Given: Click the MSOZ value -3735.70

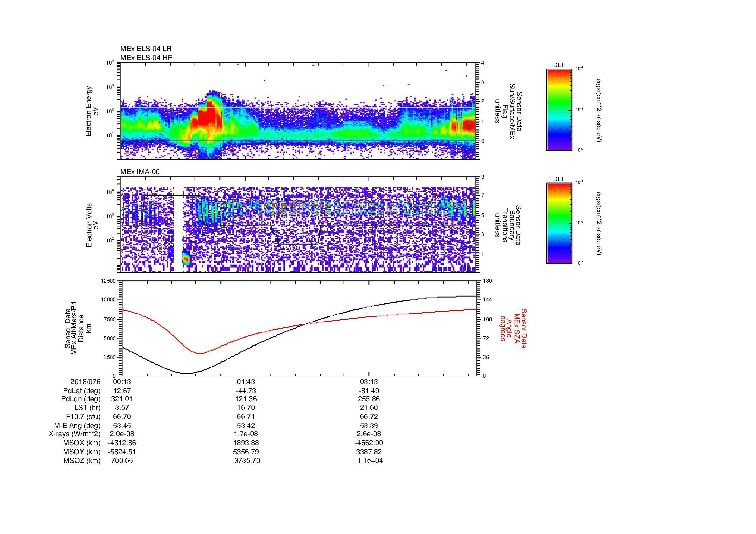Looking at the screenshot, I should pyautogui.click(x=246, y=461).
